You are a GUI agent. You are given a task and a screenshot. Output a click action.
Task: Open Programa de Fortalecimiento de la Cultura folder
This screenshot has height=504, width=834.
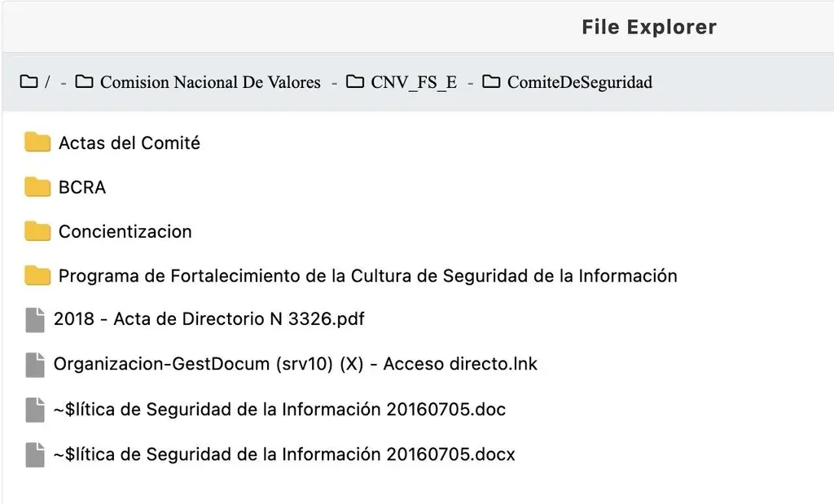[x=367, y=276]
